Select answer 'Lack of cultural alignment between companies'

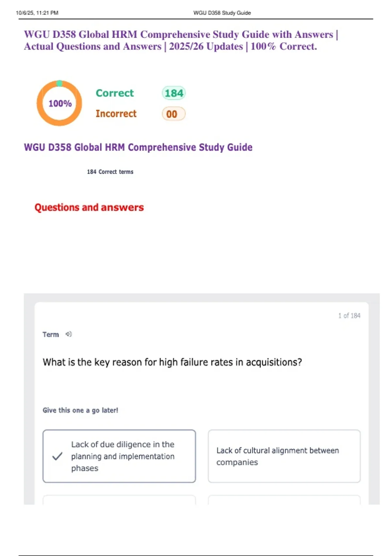pos(284,456)
